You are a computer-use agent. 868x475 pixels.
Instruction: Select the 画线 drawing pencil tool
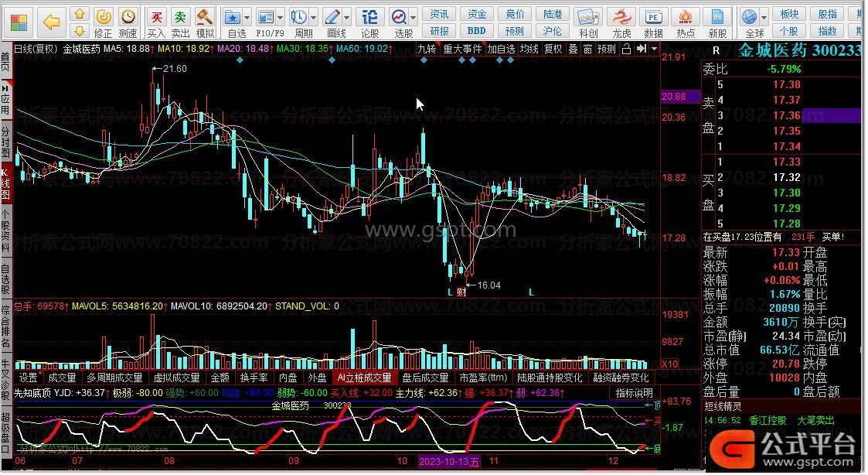[x=332, y=17]
